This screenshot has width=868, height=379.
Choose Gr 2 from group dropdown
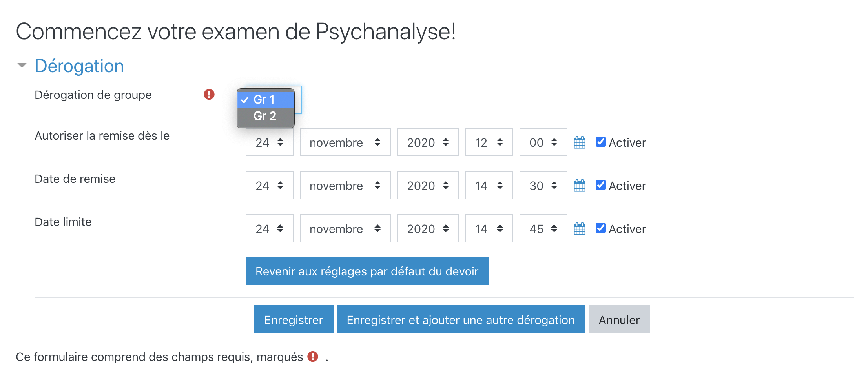(x=265, y=116)
